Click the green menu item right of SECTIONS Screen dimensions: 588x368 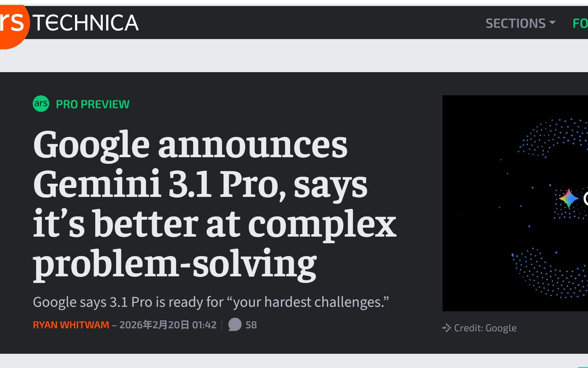point(580,23)
